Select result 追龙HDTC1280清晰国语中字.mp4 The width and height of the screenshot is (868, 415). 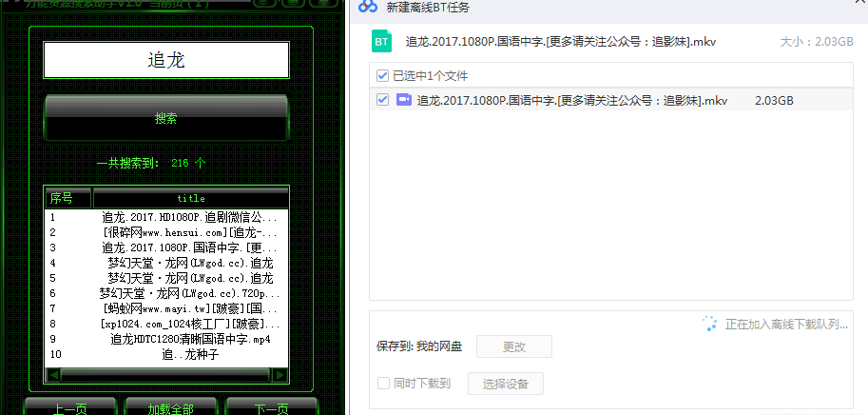[x=166, y=339]
